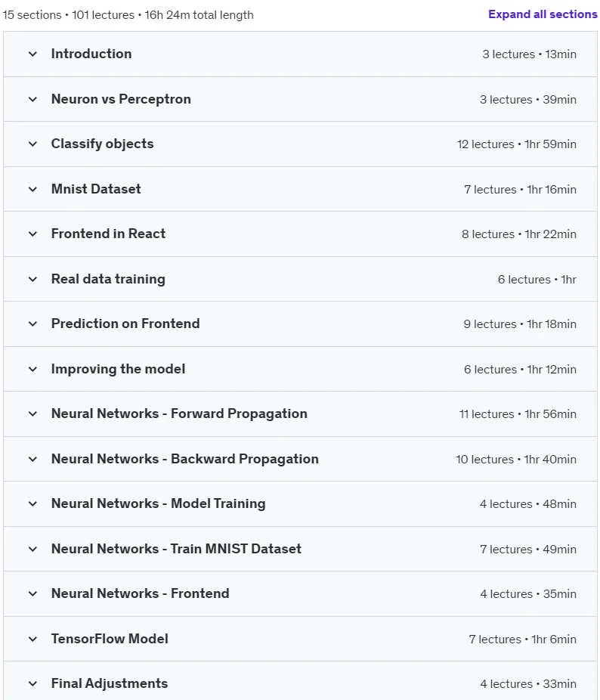Image resolution: width=600 pixels, height=700 pixels.
Task: Click chevron next to Real data training
Action: (32, 279)
